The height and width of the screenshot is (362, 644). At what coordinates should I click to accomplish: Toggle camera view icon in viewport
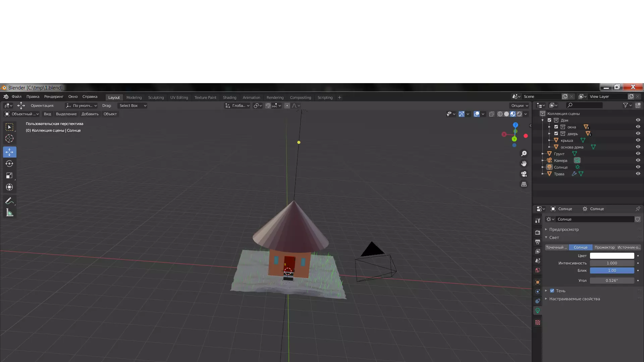[524, 174]
